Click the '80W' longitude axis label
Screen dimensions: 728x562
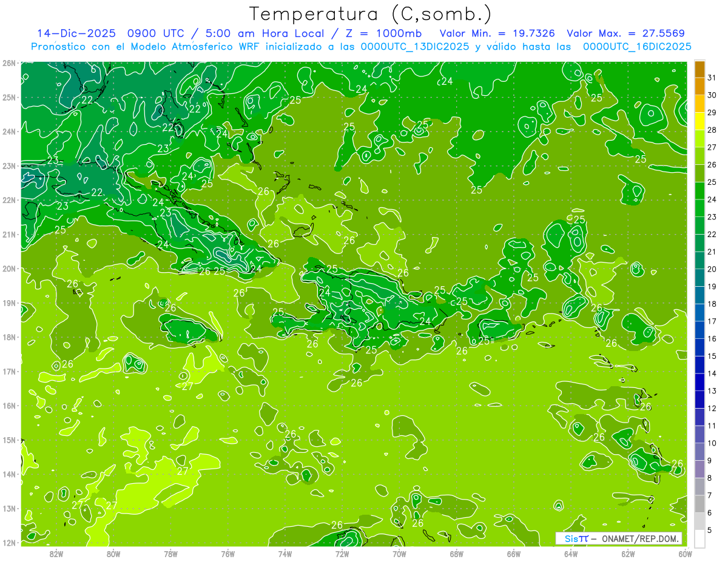pyautogui.click(x=113, y=554)
